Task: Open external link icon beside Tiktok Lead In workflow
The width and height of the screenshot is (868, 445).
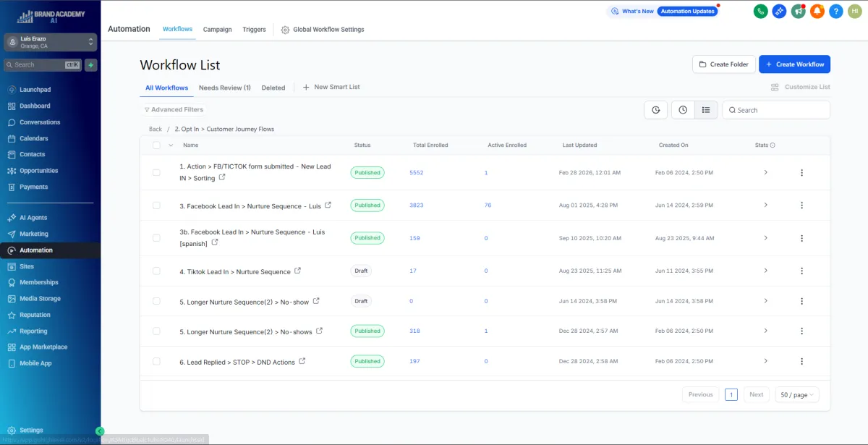Action: [x=297, y=271]
